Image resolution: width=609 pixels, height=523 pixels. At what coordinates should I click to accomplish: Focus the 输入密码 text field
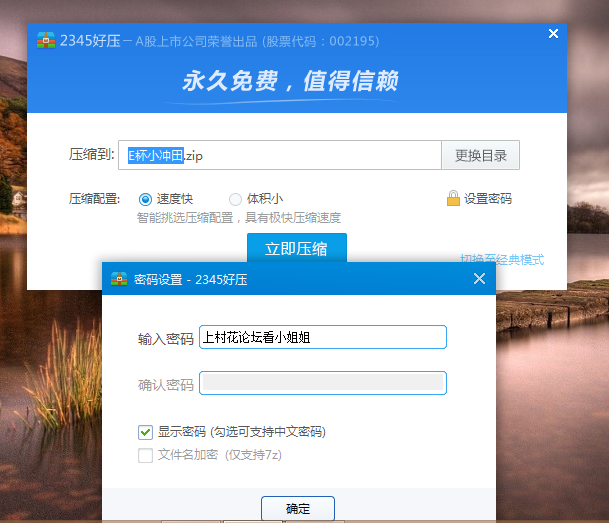[x=322, y=338]
